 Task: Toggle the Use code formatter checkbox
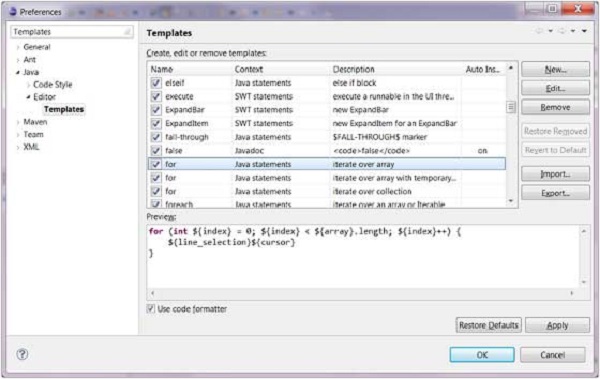tap(151, 309)
